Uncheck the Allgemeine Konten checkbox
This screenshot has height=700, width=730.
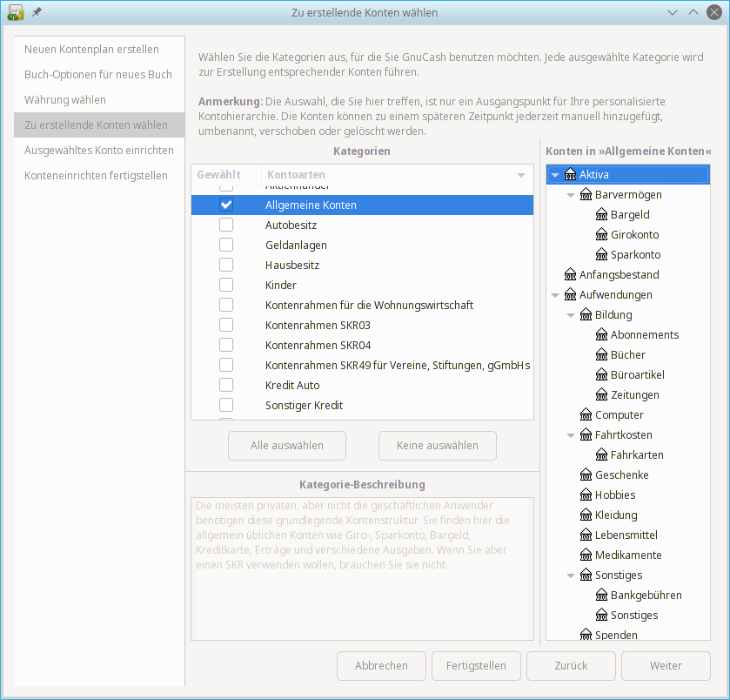point(226,205)
